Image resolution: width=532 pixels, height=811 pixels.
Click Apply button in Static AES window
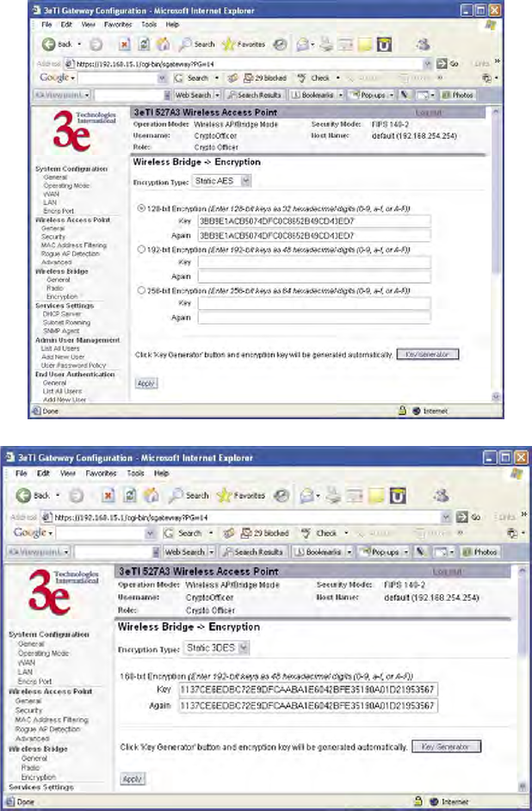[x=145, y=383]
